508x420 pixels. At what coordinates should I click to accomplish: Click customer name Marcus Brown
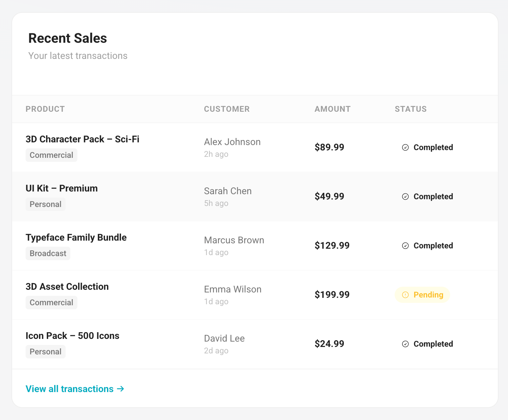234,240
